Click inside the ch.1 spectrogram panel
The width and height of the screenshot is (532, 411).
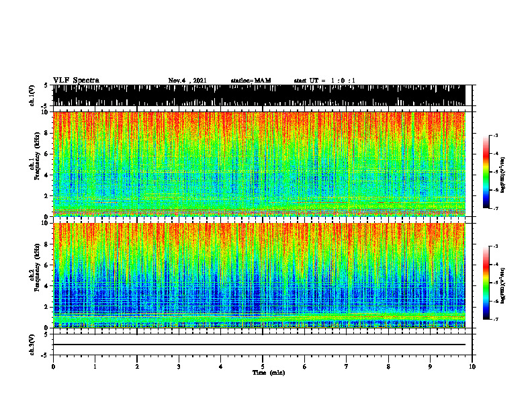259,164
